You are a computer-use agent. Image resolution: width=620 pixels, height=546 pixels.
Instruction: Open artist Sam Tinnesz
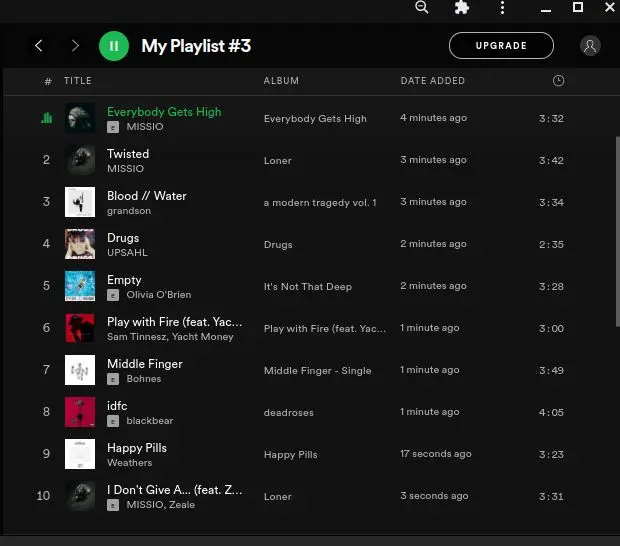point(136,336)
